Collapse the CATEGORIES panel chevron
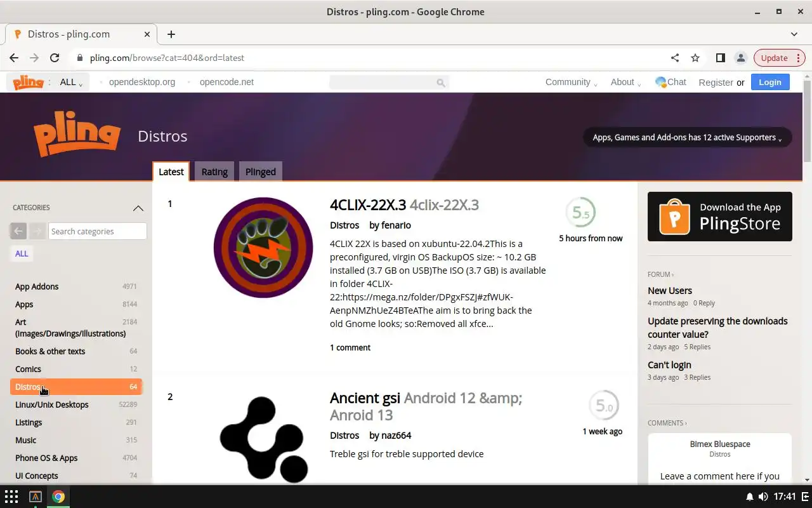 pos(138,208)
